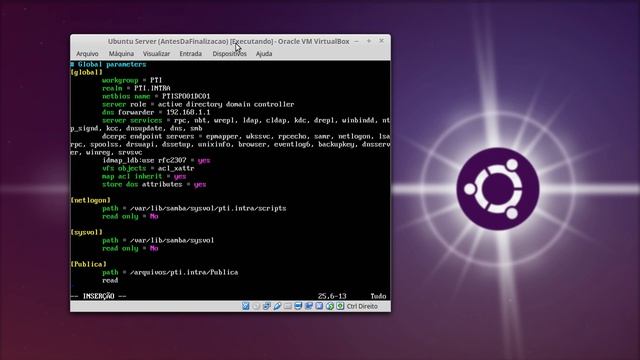
Task: Open the Arquivo menu
Action: pos(87,53)
